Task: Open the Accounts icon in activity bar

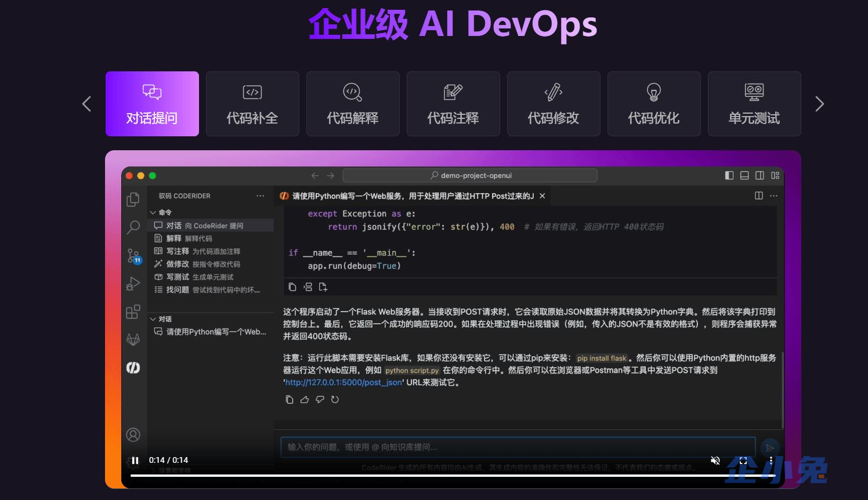Action: [133, 434]
